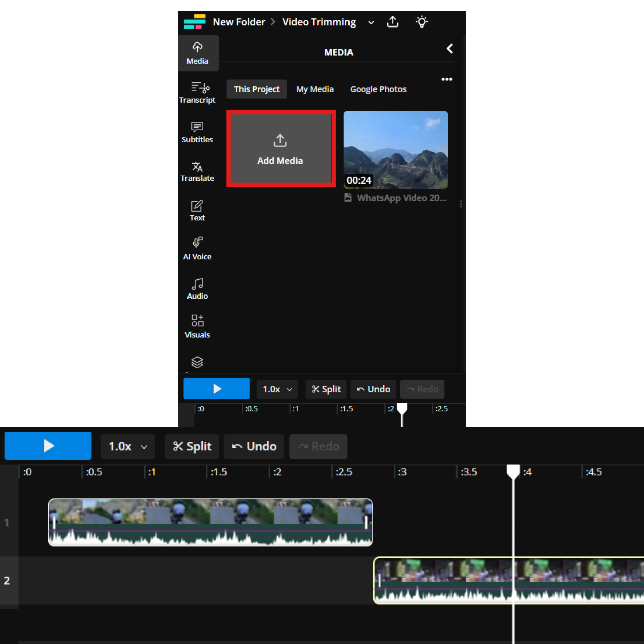Viewport: 644px width, 644px height.
Task: Open the three-dot media options menu
Action: 447,79
